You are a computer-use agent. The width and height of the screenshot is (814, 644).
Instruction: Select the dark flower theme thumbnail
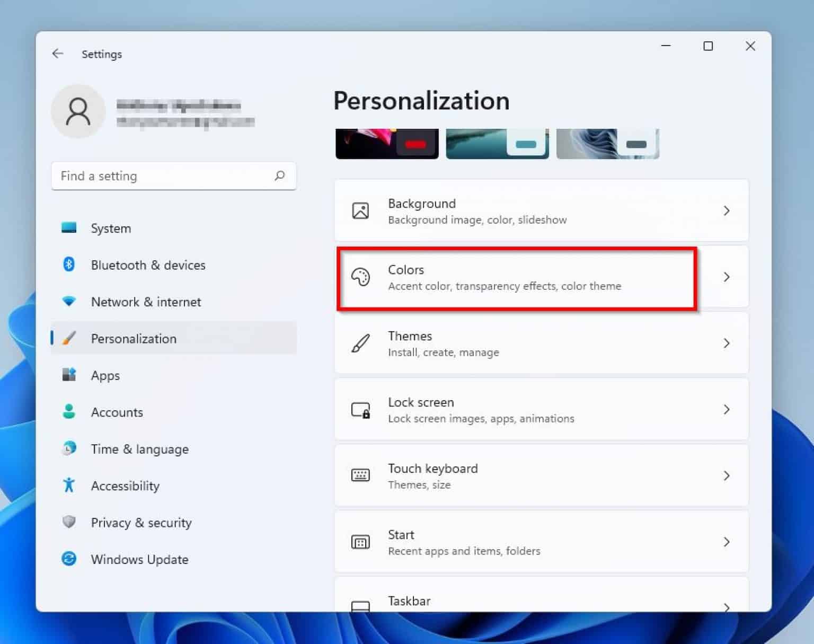(x=387, y=142)
